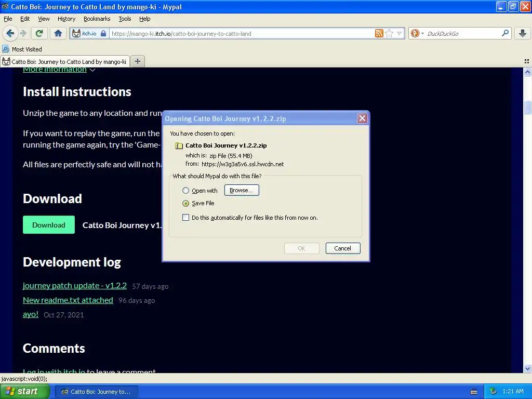
Task: Reload the page with the refresh icon
Action: coord(39,33)
